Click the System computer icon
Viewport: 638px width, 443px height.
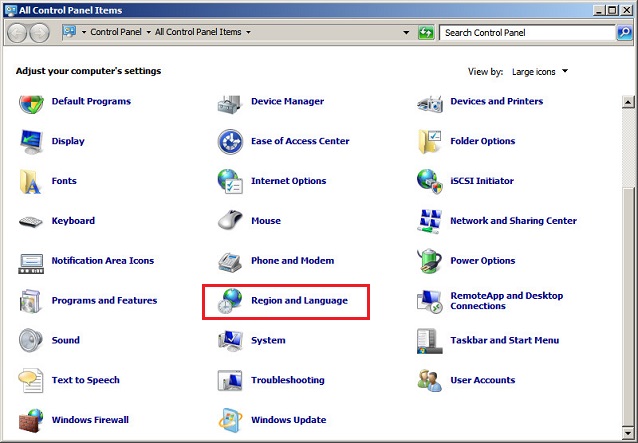pos(230,341)
